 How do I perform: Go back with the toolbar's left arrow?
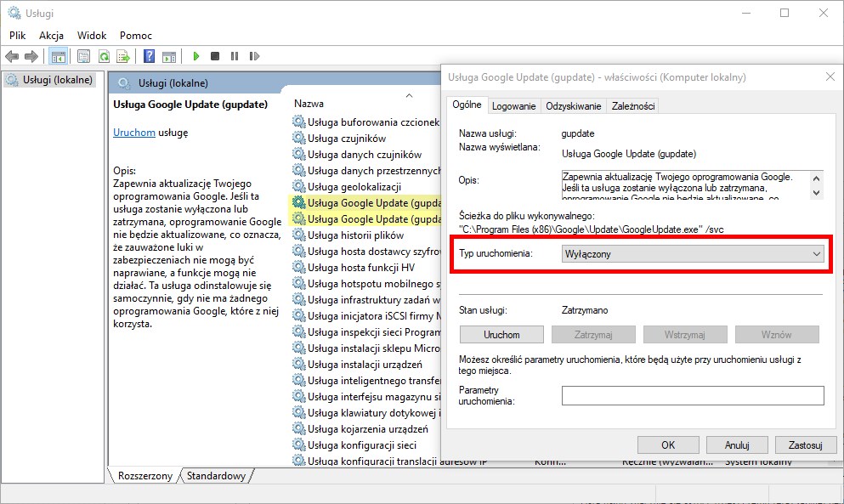point(12,56)
